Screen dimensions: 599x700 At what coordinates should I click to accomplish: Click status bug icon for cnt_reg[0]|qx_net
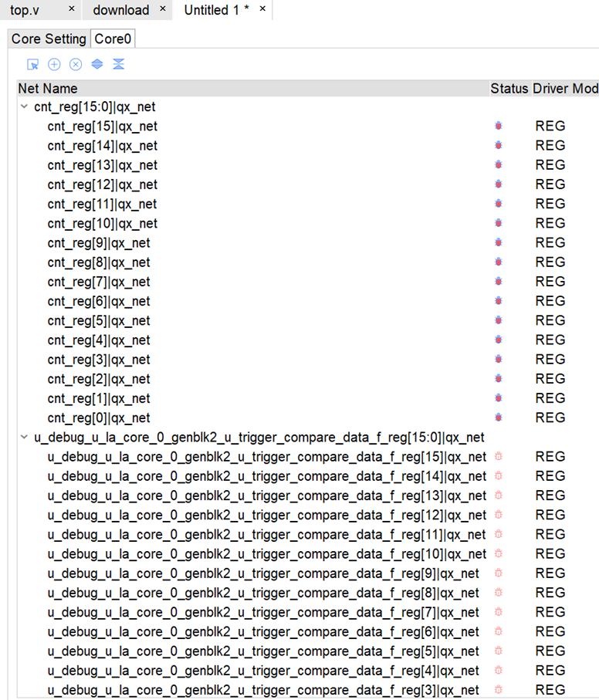499,418
